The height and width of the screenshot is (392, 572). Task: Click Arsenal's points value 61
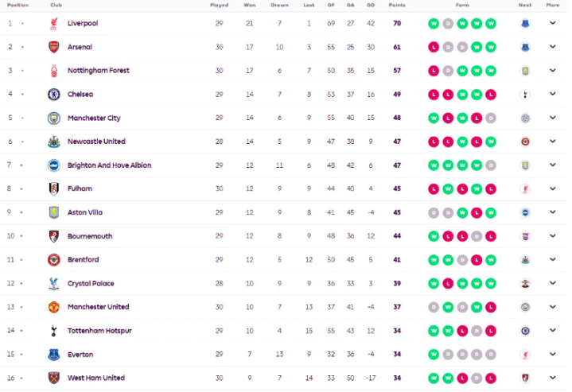pyautogui.click(x=397, y=47)
